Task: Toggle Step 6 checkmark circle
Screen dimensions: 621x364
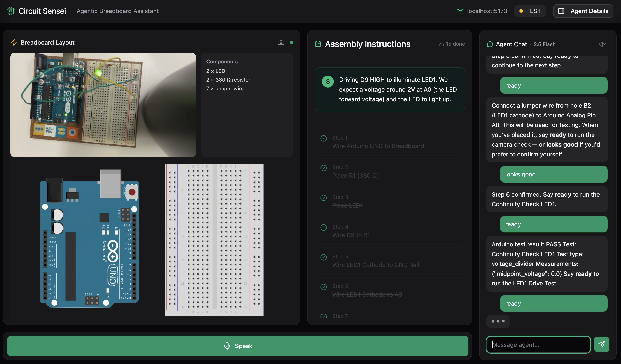Action: (x=324, y=287)
